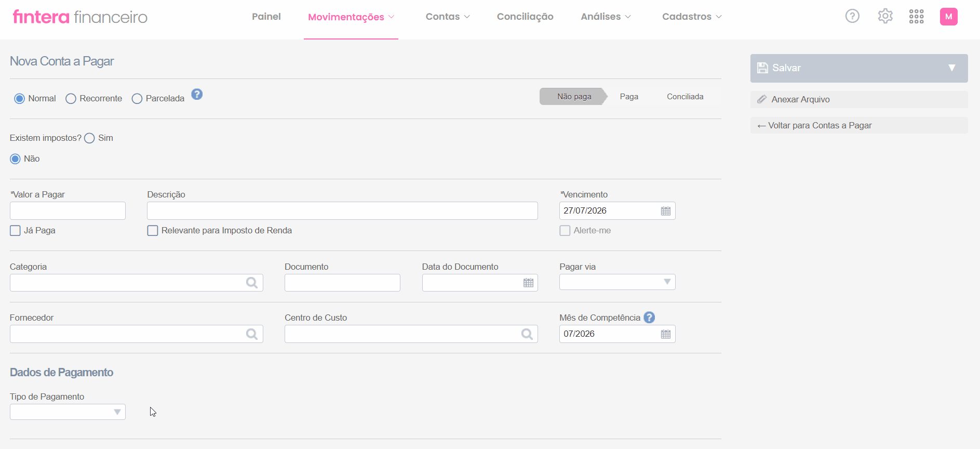Expand the Movimentações menu
Screen dimensions: 980x449
[351, 17]
